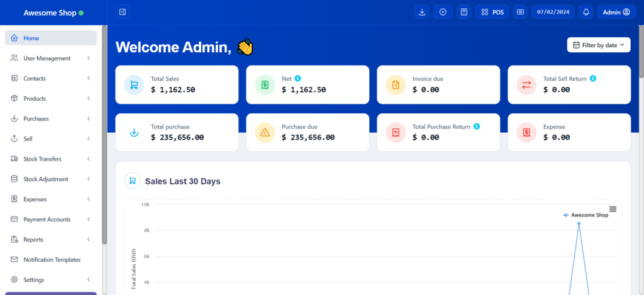Open the calculator icon in header
644x295 pixels.
click(464, 12)
